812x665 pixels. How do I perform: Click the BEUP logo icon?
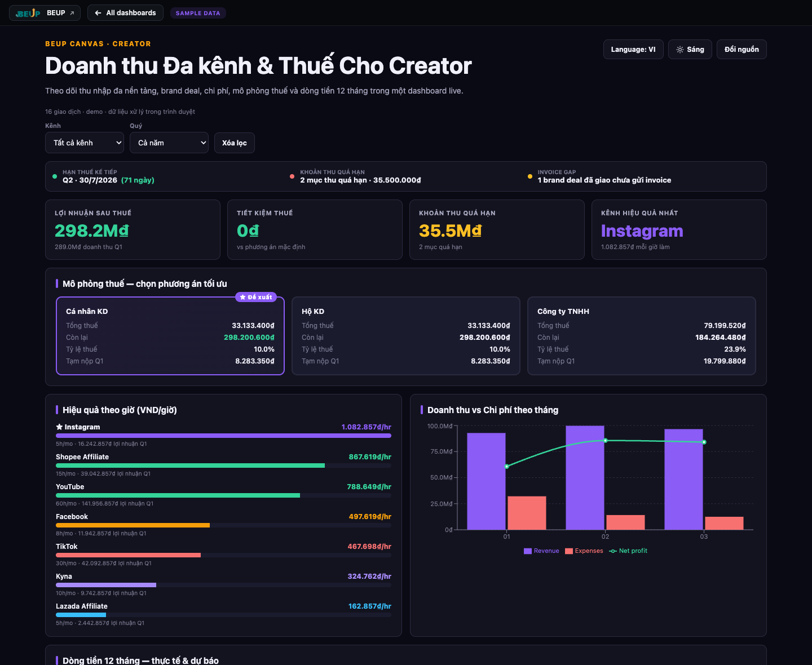(28, 13)
